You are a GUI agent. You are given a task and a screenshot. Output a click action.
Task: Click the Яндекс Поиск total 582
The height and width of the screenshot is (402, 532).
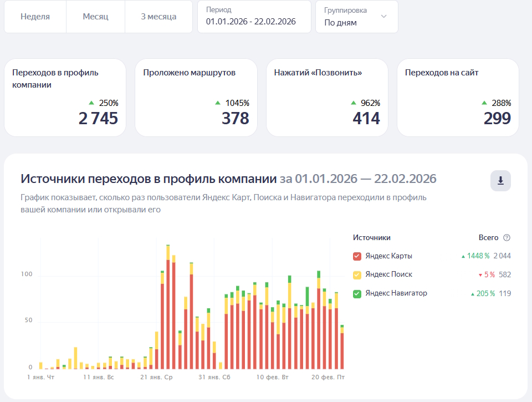(505, 274)
